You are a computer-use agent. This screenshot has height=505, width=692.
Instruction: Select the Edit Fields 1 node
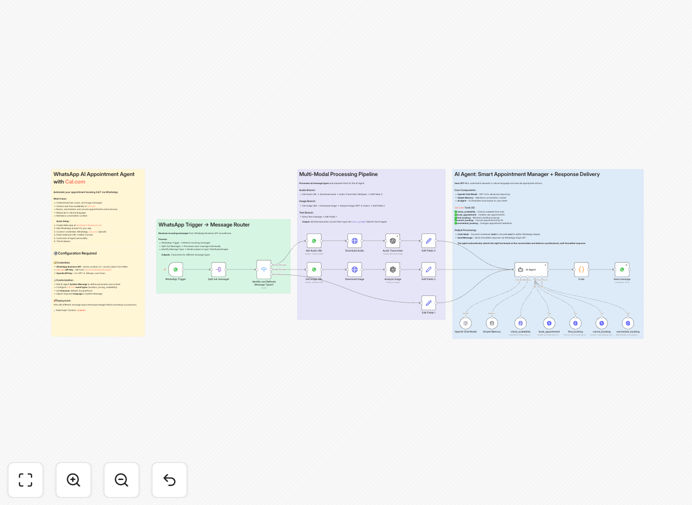pyautogui.click(x=428, y=303)
